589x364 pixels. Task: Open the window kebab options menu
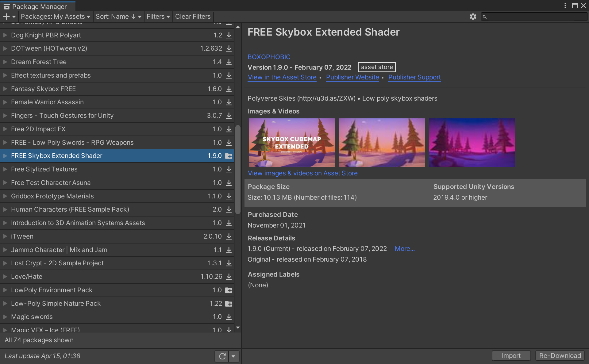[x=565, y=6]
